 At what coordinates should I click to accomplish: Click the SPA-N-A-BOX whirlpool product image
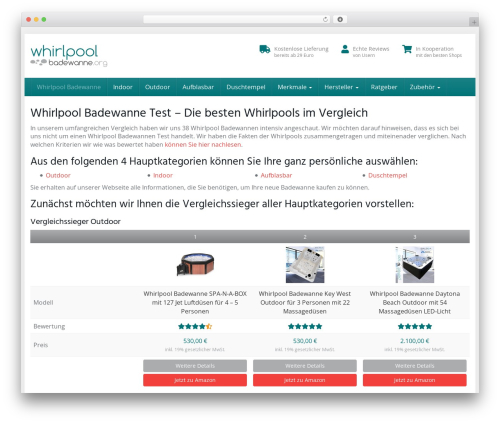(x=195, y=264)
